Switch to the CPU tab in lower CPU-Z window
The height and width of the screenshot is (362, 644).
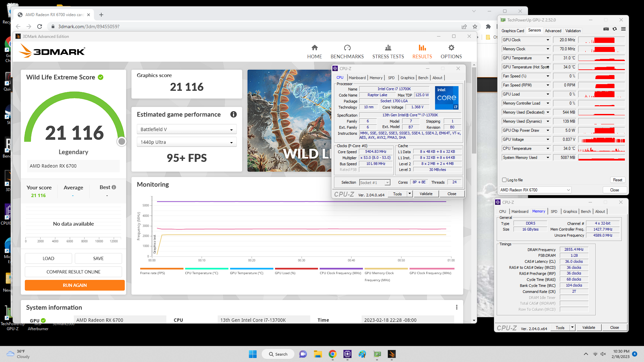pyautogui.click(x=502, y=212)
